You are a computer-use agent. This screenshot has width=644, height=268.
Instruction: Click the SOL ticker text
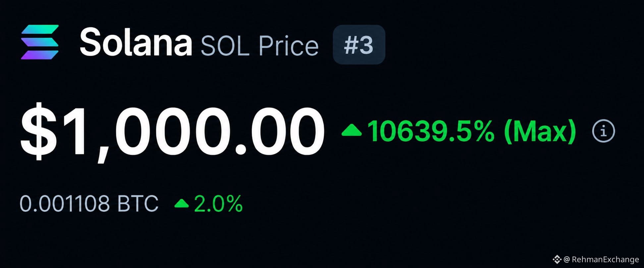(225, 46)
